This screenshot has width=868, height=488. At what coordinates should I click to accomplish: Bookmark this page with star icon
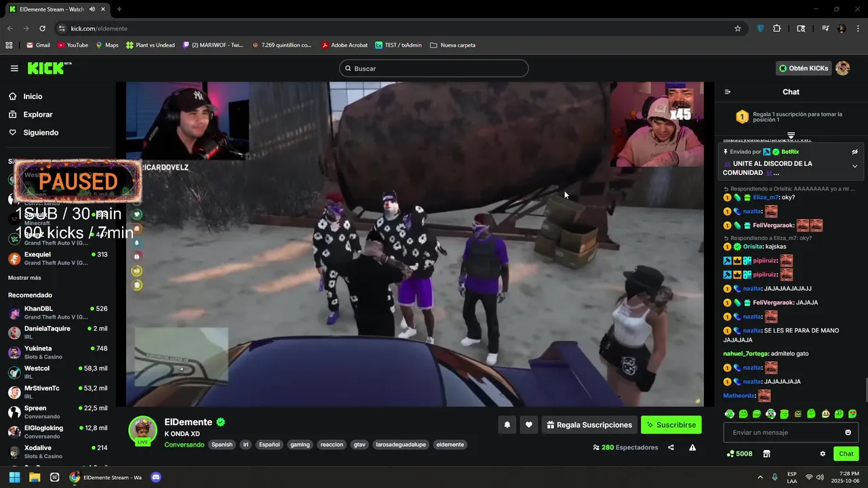coord(738,28)
